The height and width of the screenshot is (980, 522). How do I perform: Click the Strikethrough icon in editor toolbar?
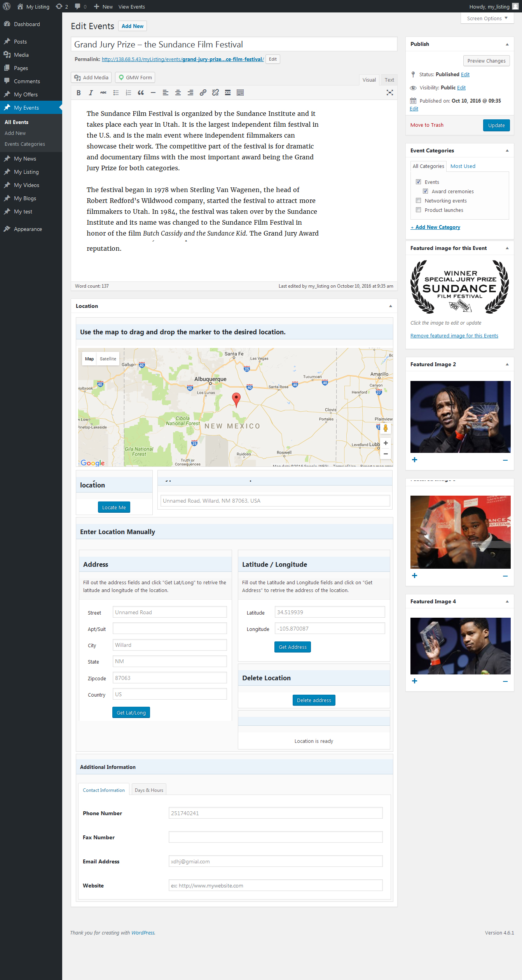tap(103, 93)
